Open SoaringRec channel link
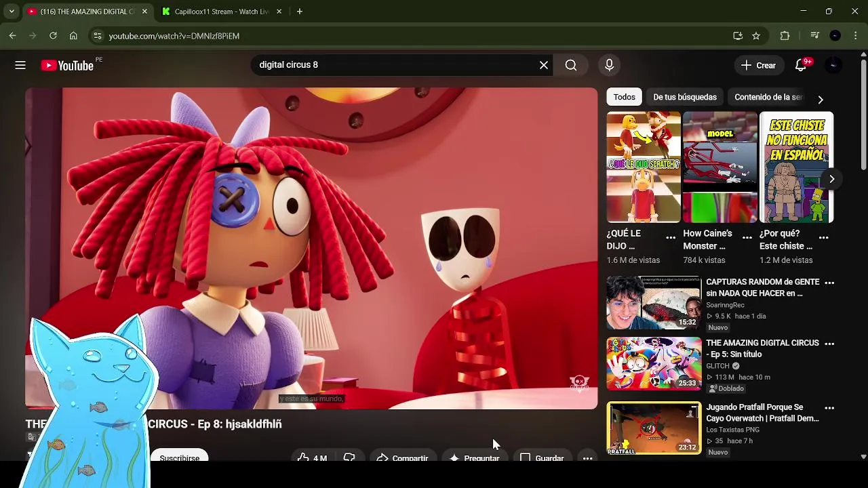 (x=725, y=305)
